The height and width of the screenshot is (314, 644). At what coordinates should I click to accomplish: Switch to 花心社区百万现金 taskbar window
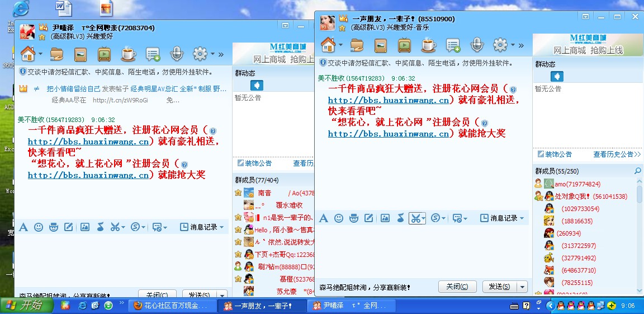click(173, 306)
